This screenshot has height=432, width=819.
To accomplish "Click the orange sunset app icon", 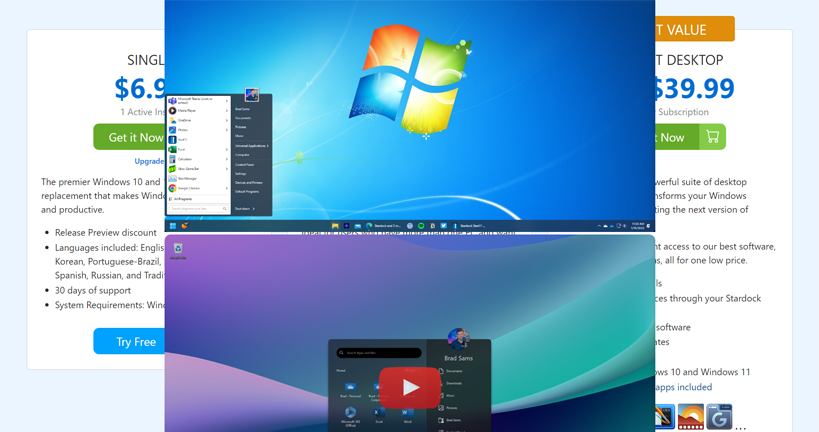I will point(691,416).
